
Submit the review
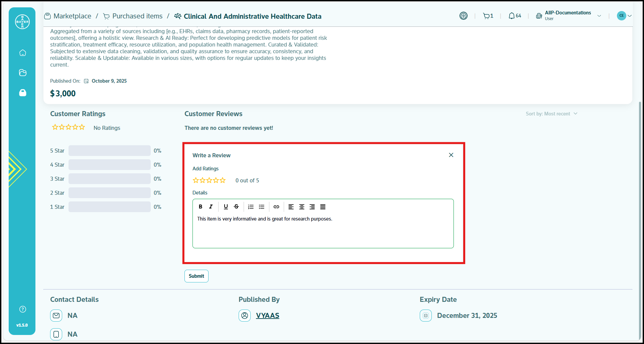[196, 276]
